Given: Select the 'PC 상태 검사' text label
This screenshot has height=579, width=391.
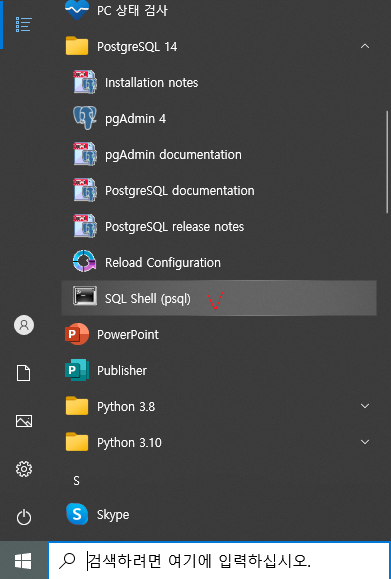Looking at the screenshot, I should pyautogui.click(x=132, y=10).
